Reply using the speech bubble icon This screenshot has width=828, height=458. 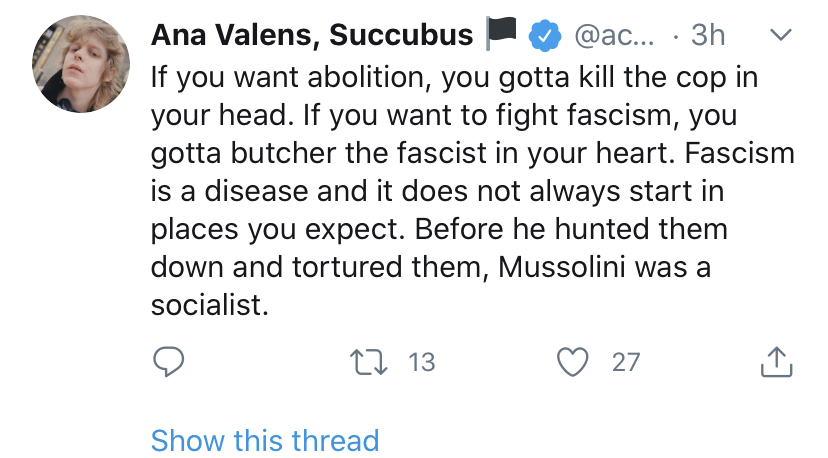170,361
